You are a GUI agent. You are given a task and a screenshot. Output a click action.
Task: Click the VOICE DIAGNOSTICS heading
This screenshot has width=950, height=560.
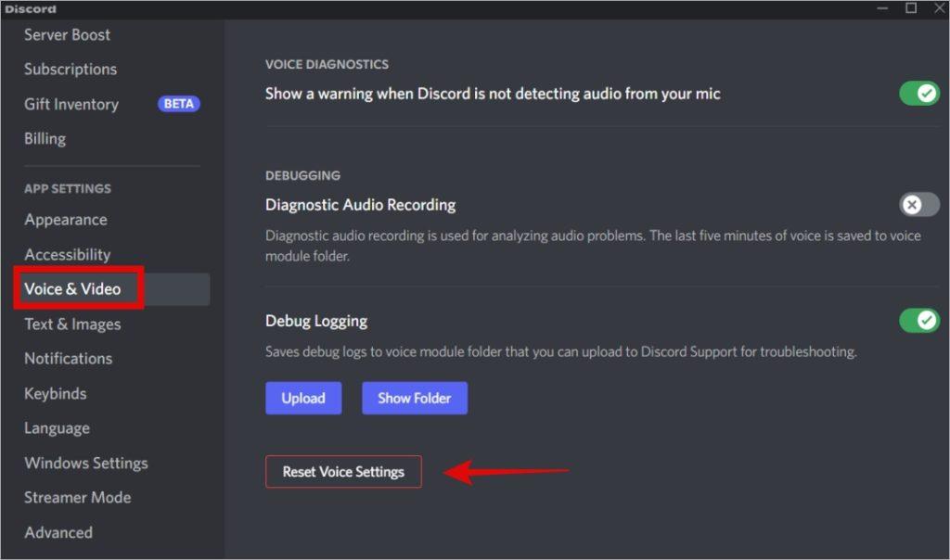pyautogui.click(x=327, y=64)
